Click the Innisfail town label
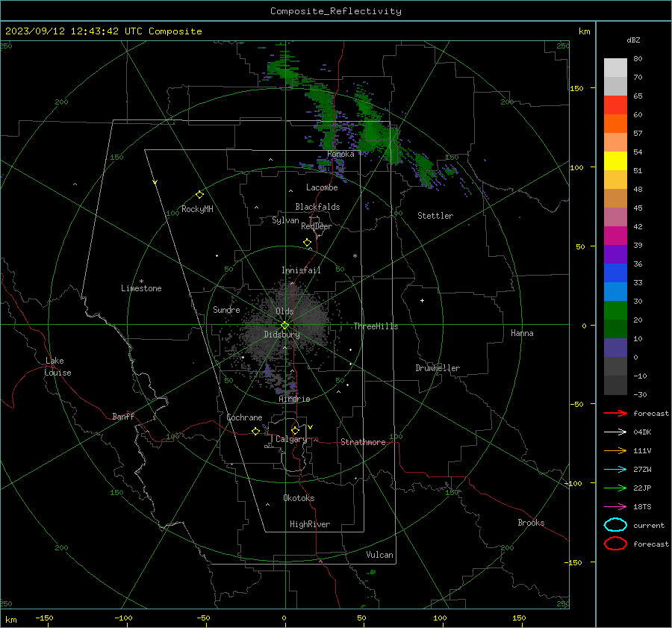This screenshot has width=672, height=628. [x=301, y=270]
